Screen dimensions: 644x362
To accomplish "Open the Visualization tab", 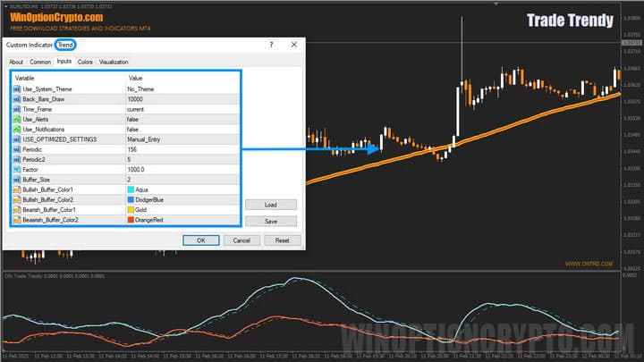I will tap(114, 62).
